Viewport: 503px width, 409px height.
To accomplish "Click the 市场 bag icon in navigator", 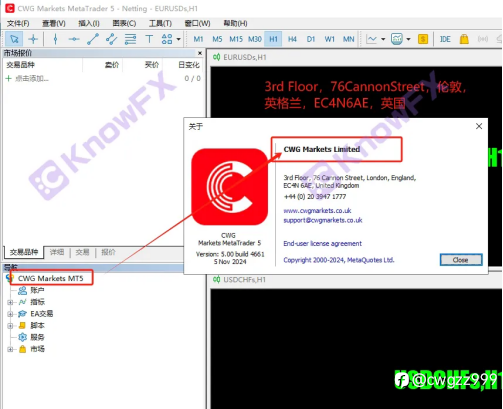I will [22, 349].
